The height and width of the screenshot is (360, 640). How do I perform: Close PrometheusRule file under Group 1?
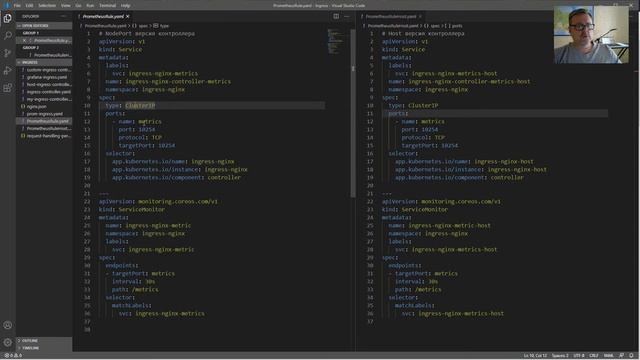[24, 40]
